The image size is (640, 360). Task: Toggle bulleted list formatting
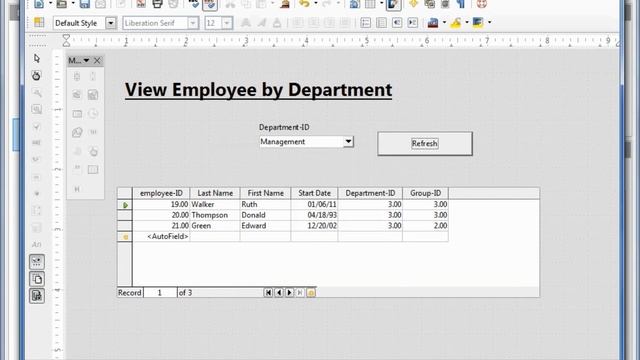pos(381,22)
